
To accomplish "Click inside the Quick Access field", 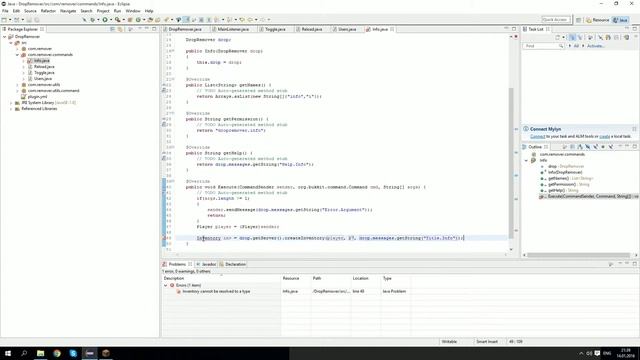I will point(556,20).
